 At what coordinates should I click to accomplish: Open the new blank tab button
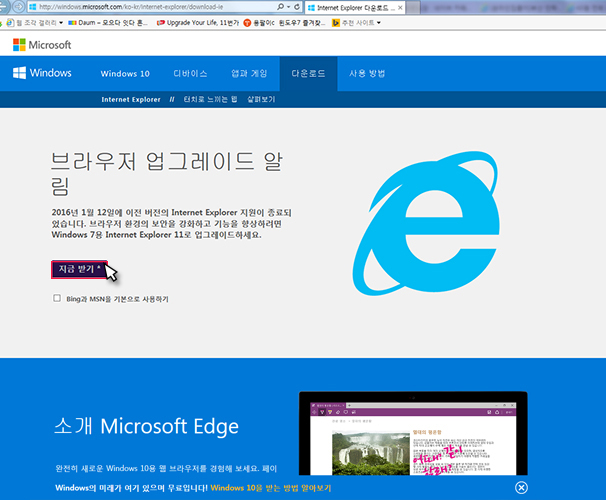[x=413, y=7]
